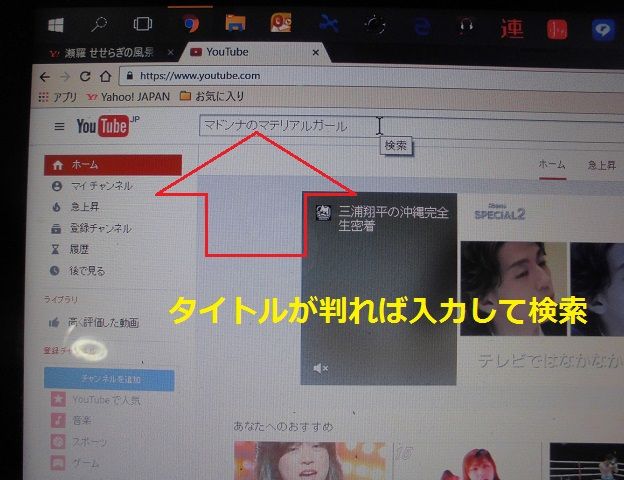This screenshot has width=624, height=480.
Task: Toggle the YouTube hamburger guide menu
Action: 59,127
